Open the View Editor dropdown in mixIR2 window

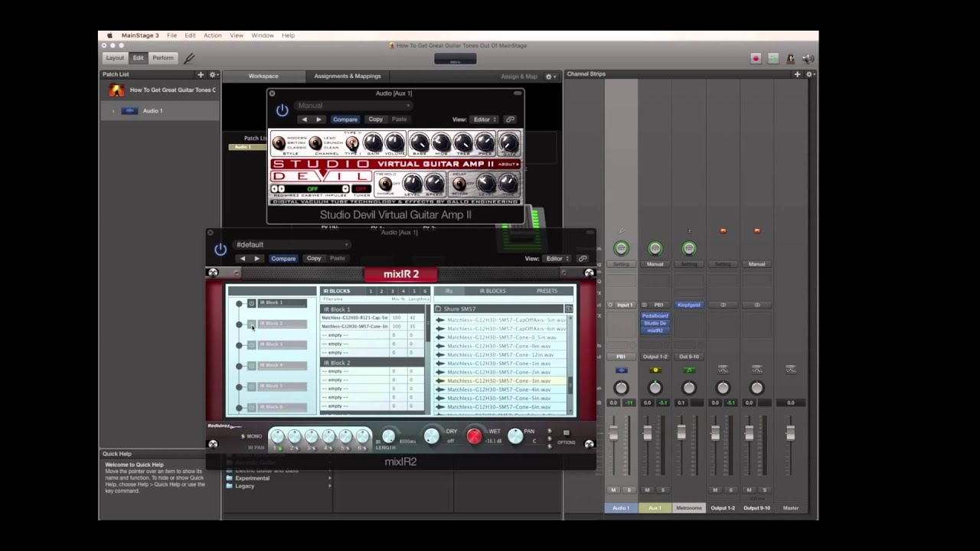pyautogui.click(x=557, y=259)
